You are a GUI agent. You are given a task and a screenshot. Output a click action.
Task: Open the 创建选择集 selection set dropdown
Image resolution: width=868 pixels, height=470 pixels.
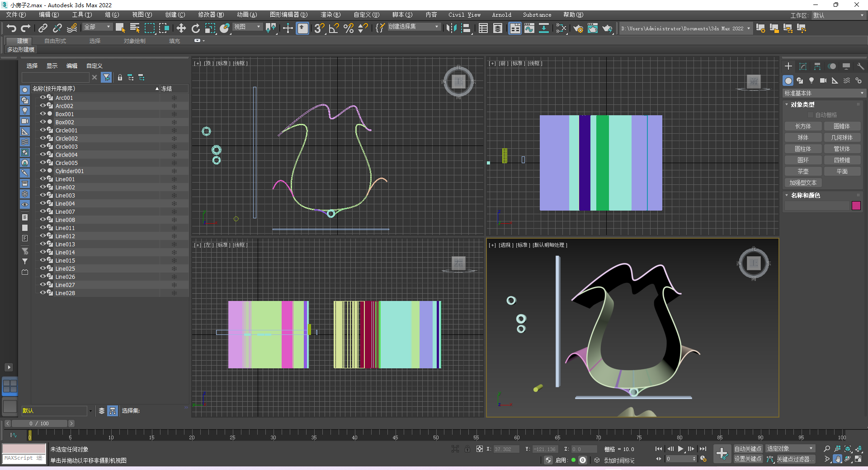coord(413,27)
